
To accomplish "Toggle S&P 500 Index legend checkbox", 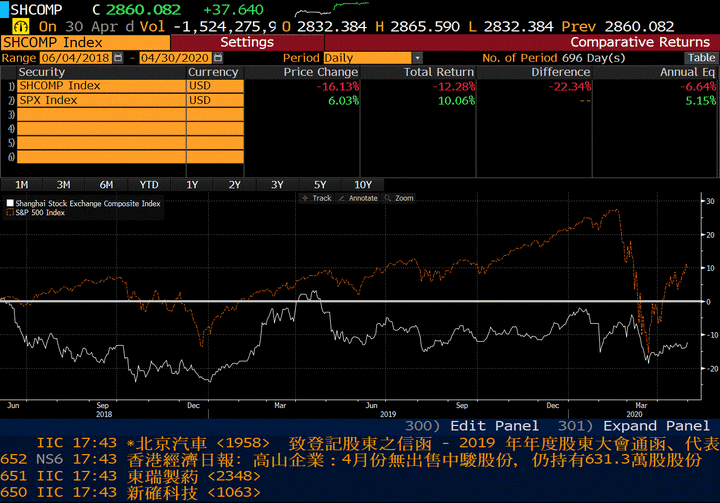I will (x=10, y=212).
